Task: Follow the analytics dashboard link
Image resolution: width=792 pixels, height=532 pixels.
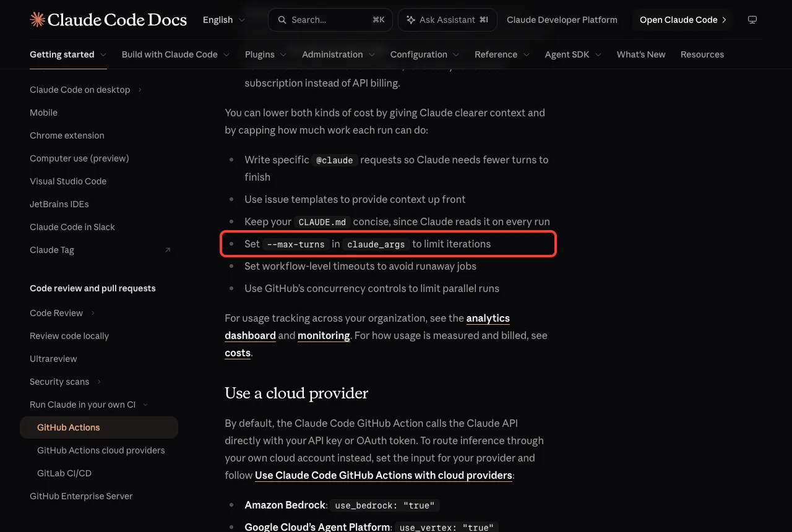Action: 368,327
